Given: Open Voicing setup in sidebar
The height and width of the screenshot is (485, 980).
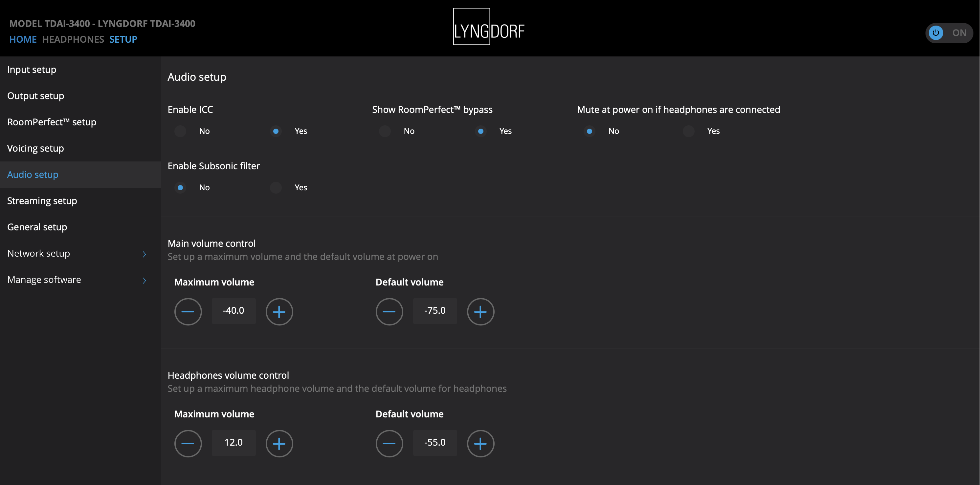Looking at the screenshot, I should pos(35,148).
